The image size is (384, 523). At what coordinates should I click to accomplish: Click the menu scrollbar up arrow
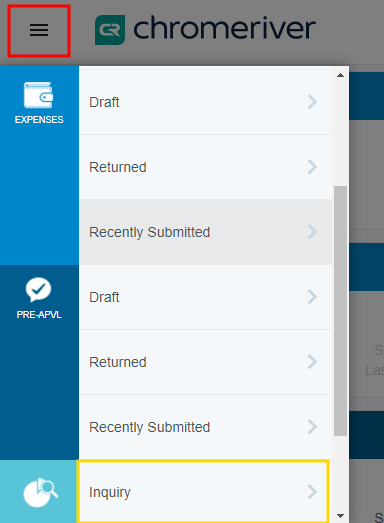click(x=340, y=75)
